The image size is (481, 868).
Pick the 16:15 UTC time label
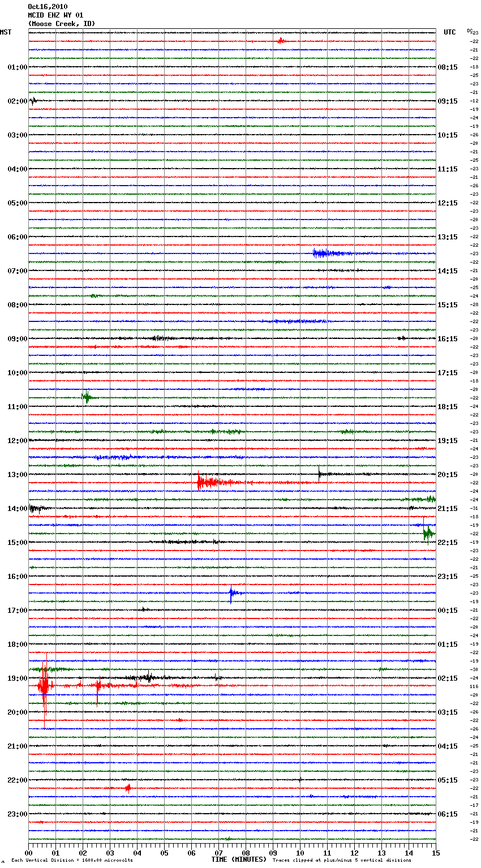point(448,339)
